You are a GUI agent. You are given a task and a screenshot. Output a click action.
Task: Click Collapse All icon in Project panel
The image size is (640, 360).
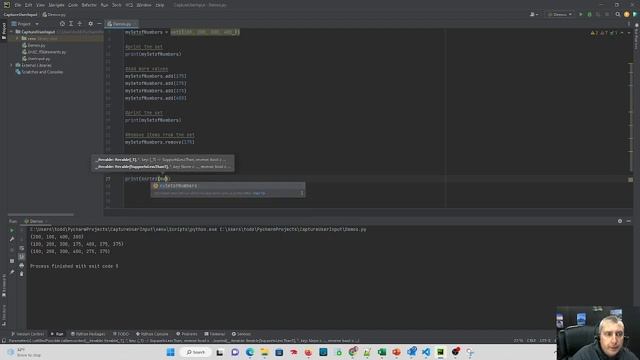(80, 24)
